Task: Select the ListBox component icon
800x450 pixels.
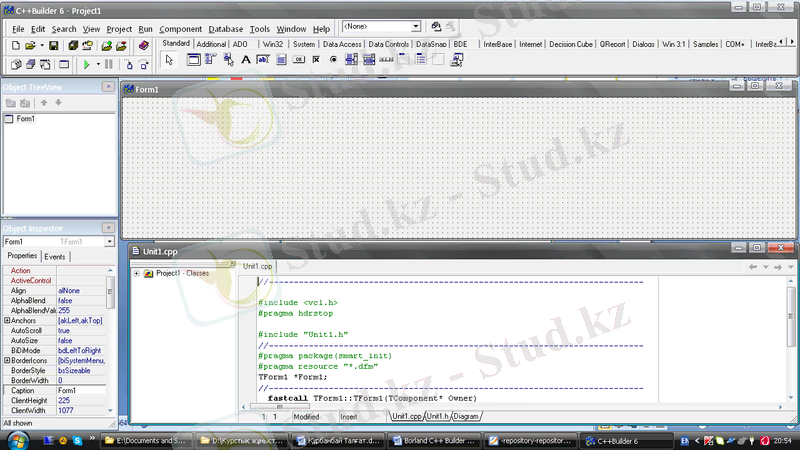Action: [x=351, y=60]
